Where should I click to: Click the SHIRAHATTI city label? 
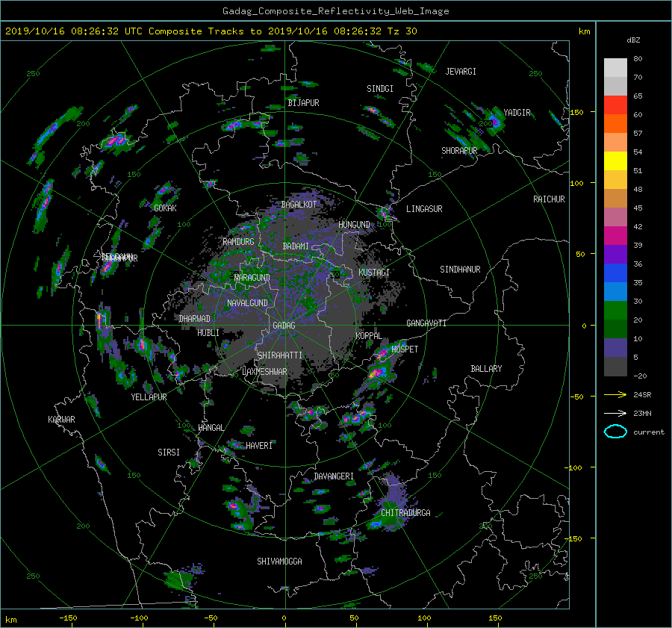click(x=280, y=355)
